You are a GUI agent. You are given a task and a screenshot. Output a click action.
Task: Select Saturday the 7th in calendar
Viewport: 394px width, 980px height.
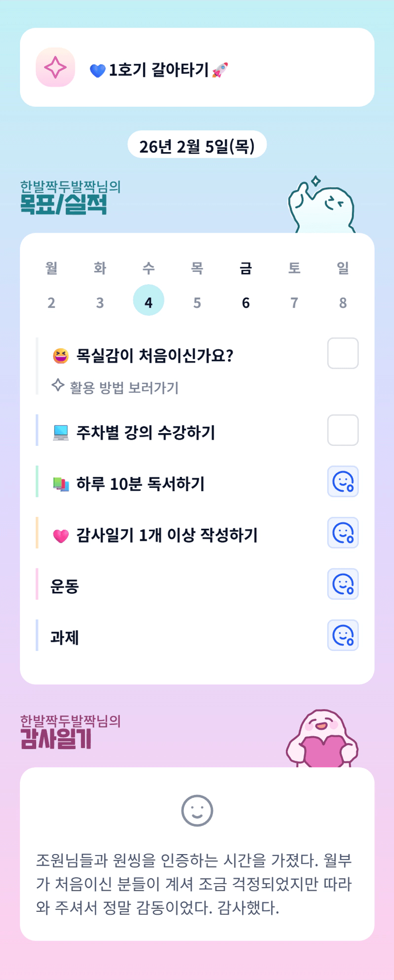294,302
